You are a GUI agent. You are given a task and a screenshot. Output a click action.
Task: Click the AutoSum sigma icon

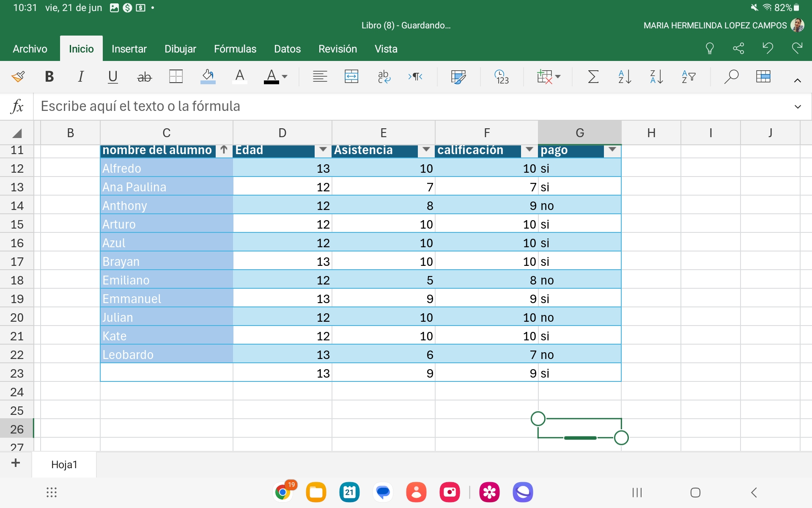pos(593,77)
